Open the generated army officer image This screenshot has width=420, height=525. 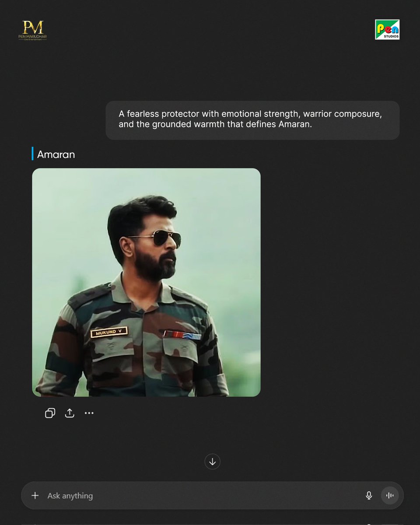(x=146, y=282)
